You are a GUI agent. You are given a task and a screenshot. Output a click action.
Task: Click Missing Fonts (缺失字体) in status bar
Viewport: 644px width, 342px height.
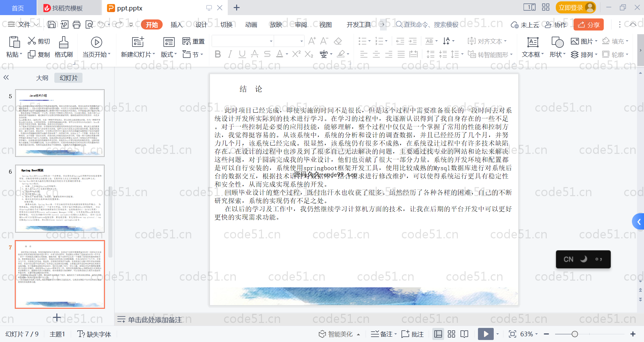point(94,334)
